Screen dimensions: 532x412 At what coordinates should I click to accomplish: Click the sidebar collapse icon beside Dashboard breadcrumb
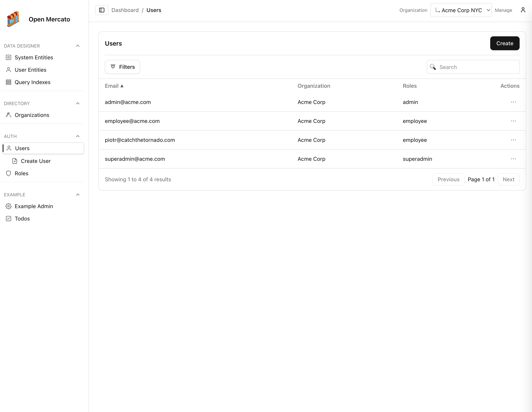[x=102, y=10]
